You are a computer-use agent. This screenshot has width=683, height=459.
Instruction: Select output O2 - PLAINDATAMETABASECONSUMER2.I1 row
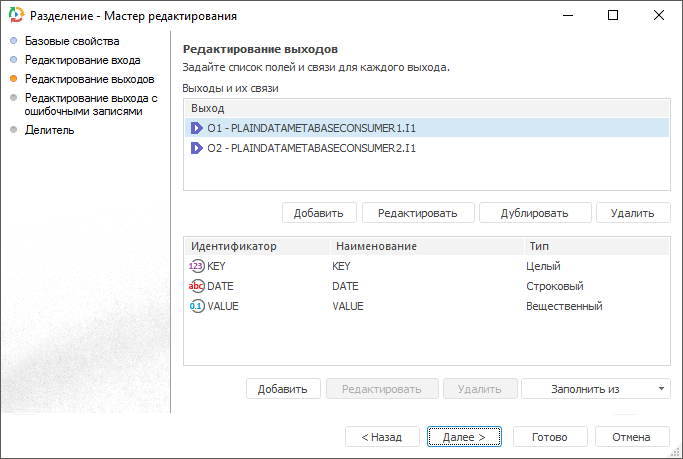pos(311,148)
